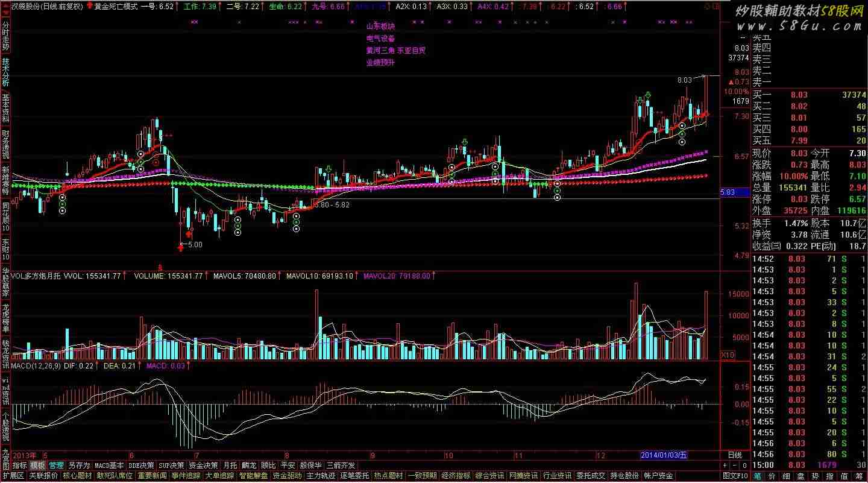
Task: Open the 管理 template option
Action: (x=56, y=466)
